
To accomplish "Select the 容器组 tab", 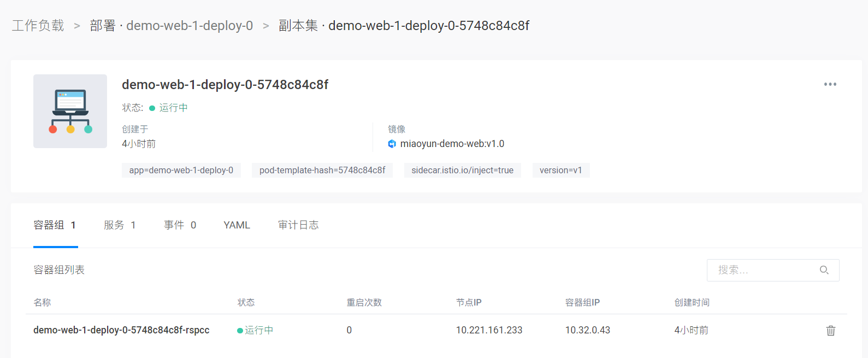I will click(x=55, y=225).
